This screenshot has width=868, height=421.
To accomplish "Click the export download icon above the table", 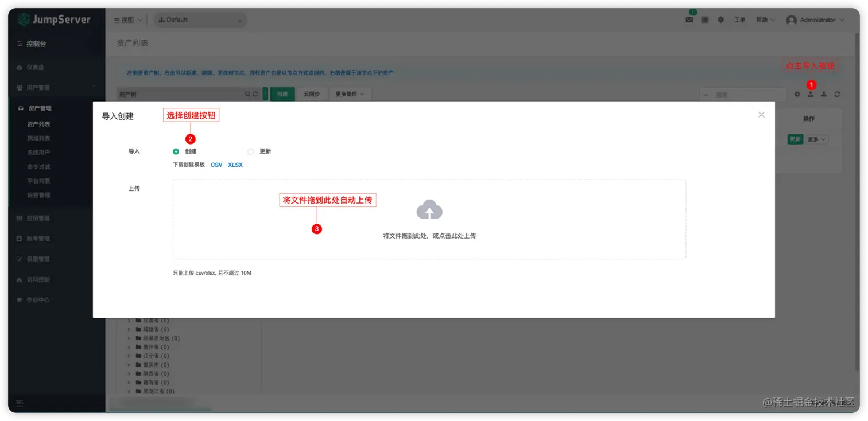I will click(x=824, y=94).
